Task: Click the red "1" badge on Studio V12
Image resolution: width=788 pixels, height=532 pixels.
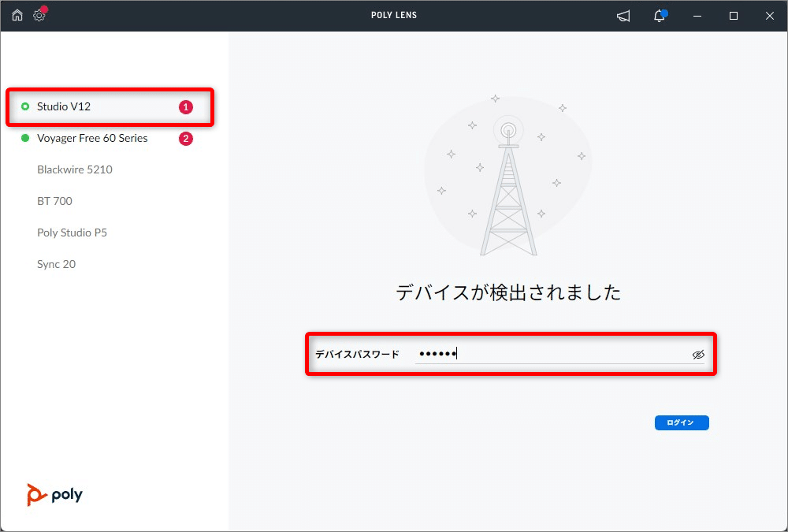Action: [x=186, y=106]
